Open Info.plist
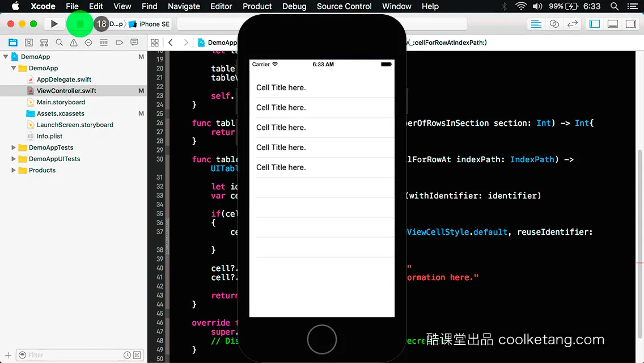Image resolution: width=644 pixels, height=363 pixels. (x=49, y=136)
